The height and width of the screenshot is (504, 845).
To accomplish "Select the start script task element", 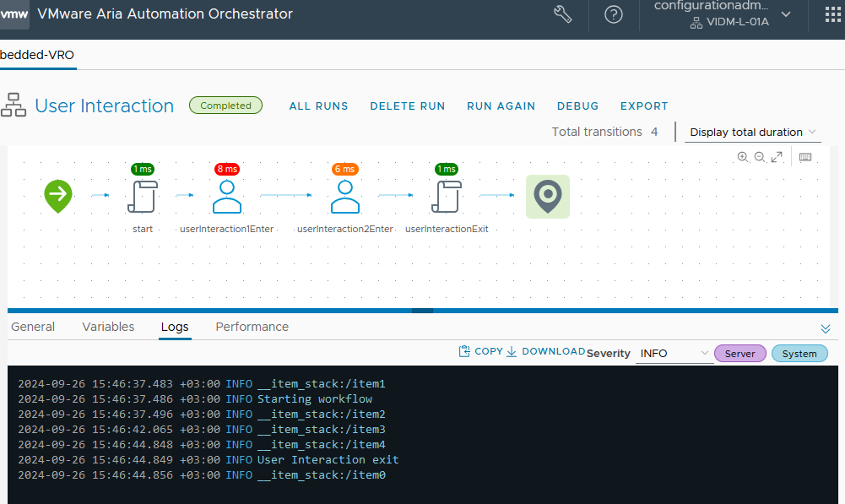I will click(x=143, y=197).
